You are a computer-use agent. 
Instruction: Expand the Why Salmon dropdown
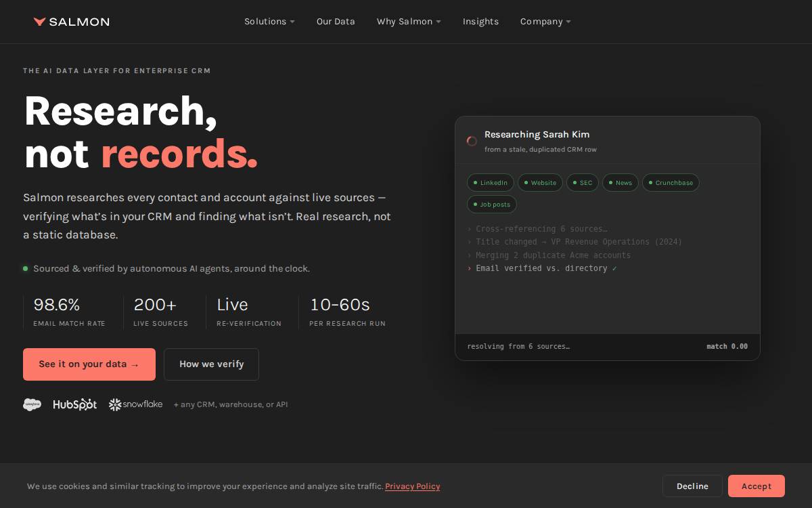click(409, 22)
